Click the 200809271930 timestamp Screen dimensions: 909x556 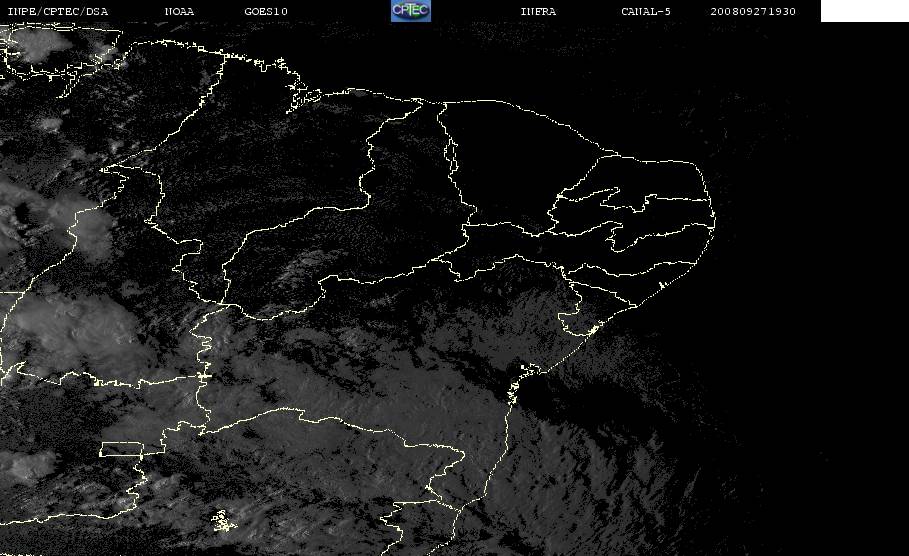pos(753,11)
